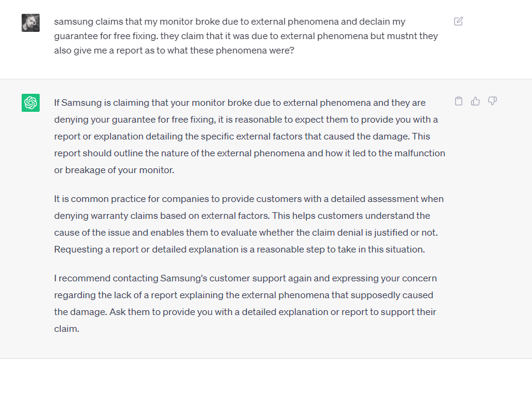This screenshot has width=532, height=407.
Task: Click the paragraph beginning "If Samsung is claiming"
Action: click(249, 136)
